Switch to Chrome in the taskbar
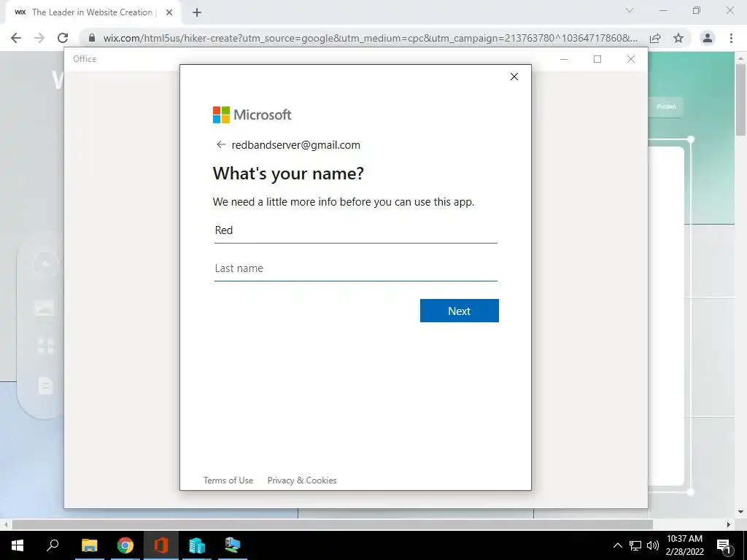Image resolution: width=747 pixels, height=560 pixels. tap(125, 545)
